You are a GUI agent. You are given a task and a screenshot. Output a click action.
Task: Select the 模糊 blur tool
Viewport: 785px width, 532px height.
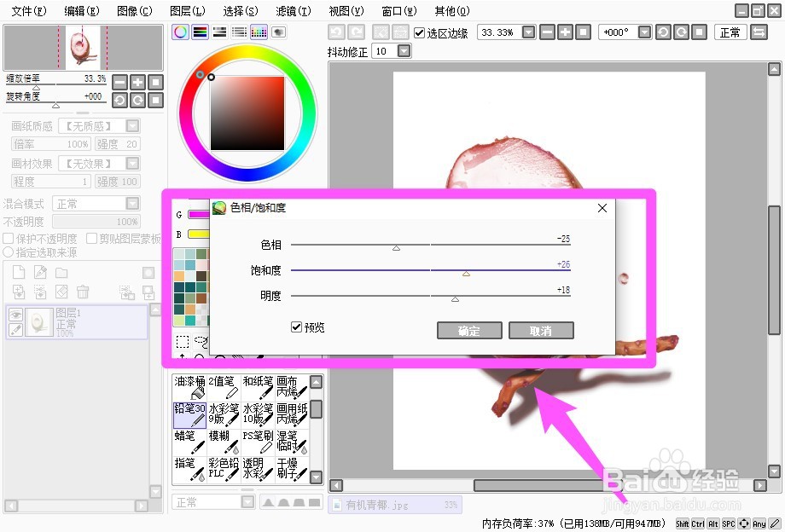pos(224,442)
